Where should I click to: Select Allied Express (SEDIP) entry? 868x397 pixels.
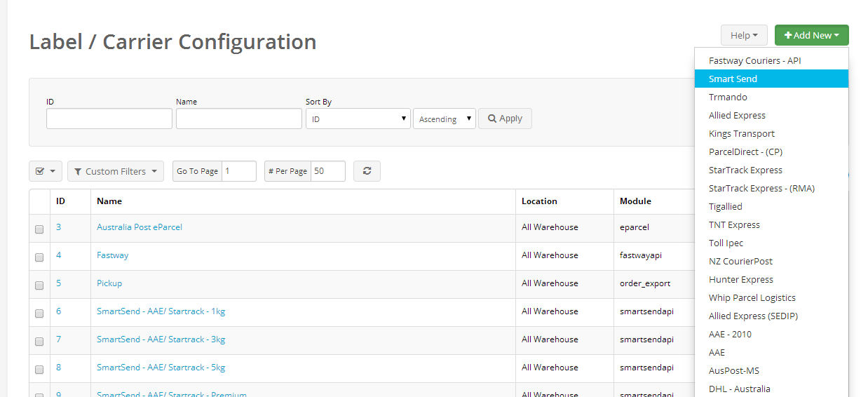click(x=771, y=316)
